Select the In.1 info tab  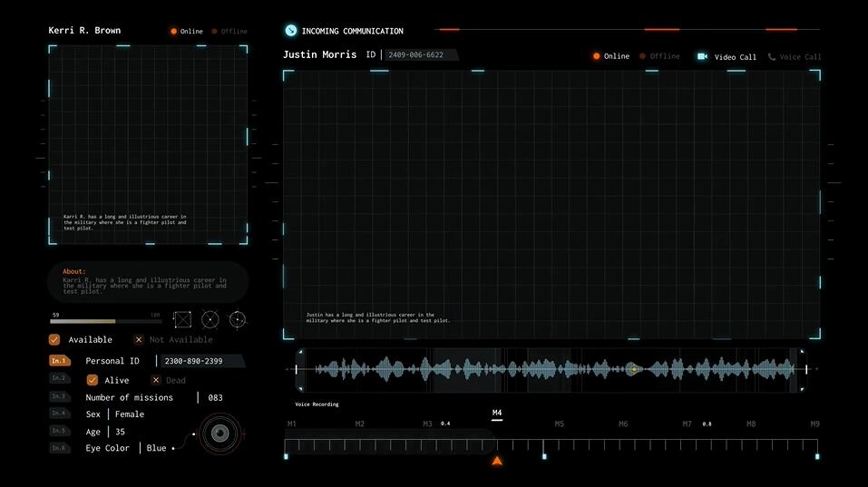tap(59, 361)
